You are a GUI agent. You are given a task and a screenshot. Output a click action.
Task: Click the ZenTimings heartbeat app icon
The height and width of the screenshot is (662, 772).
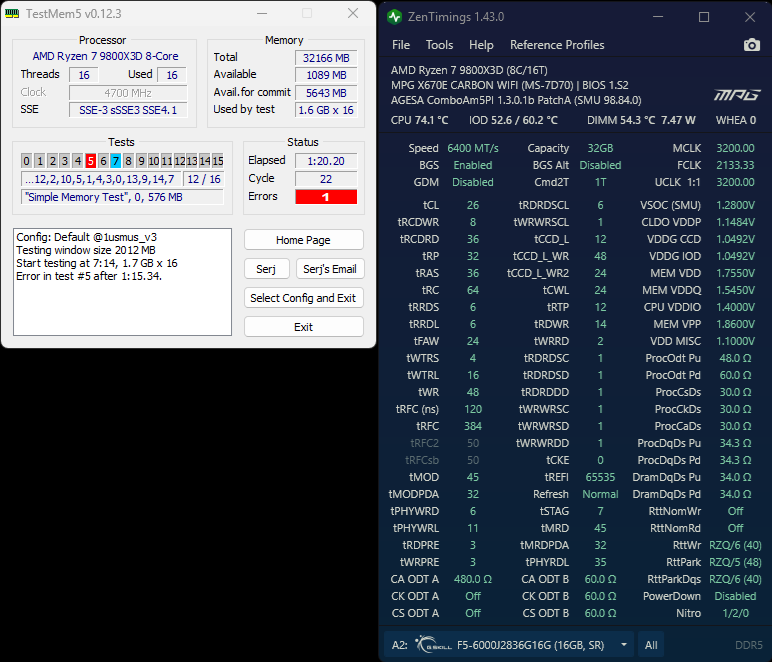394,17
